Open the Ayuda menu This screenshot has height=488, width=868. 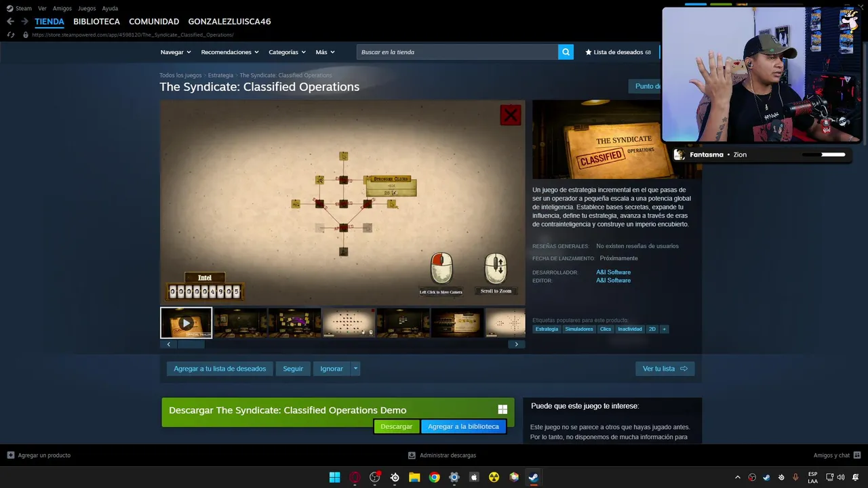click(110, 8)
